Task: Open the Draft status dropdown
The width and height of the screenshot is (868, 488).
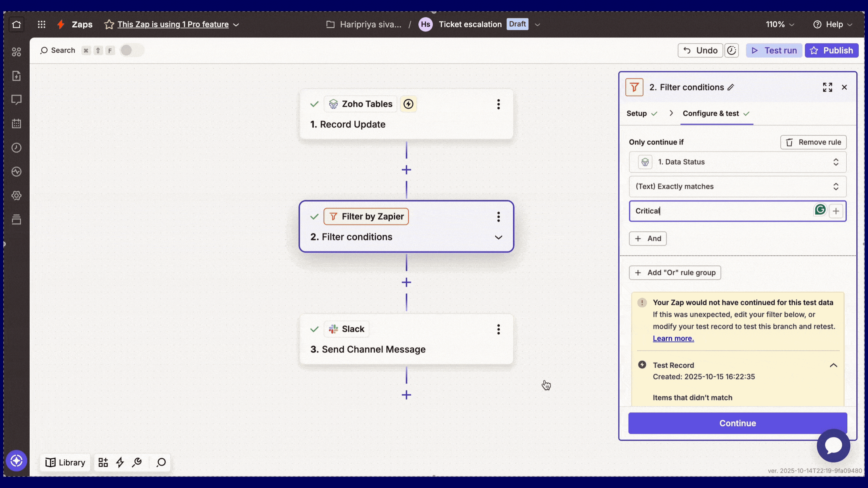Action: 538,24
